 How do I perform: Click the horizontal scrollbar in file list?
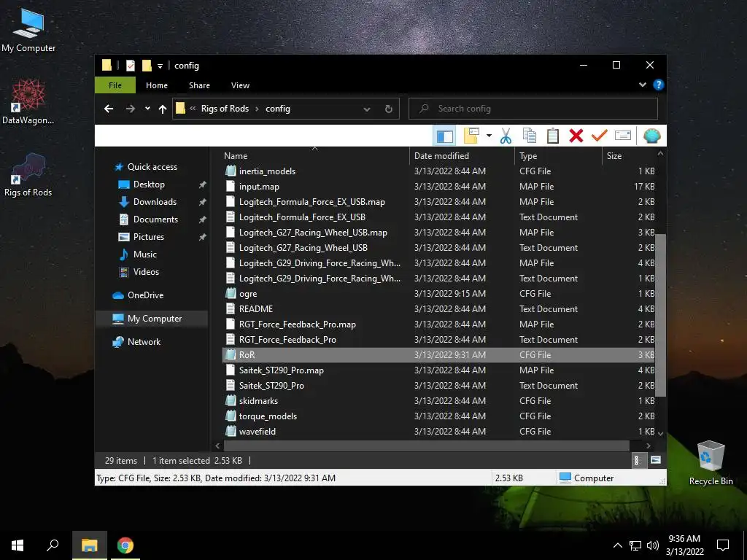point(426,446)
